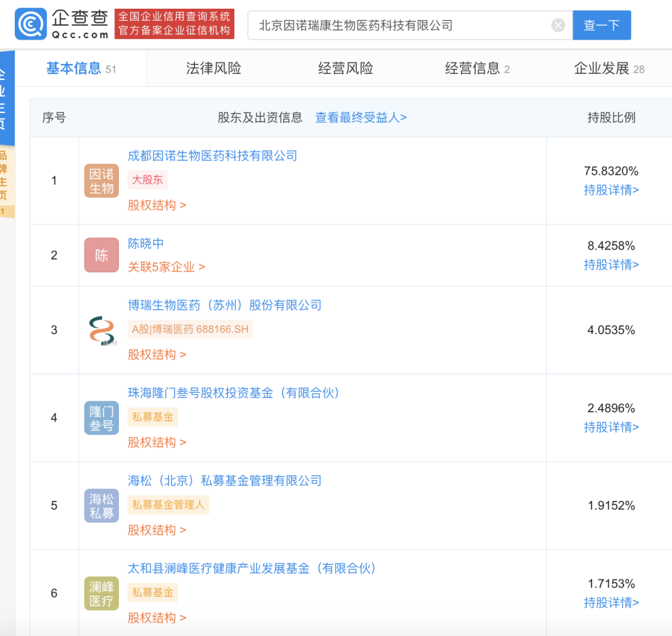The image size is (672, 636).
Task: Open 因诺生物 shareholder avatar icon
Action: click(101, 181)
